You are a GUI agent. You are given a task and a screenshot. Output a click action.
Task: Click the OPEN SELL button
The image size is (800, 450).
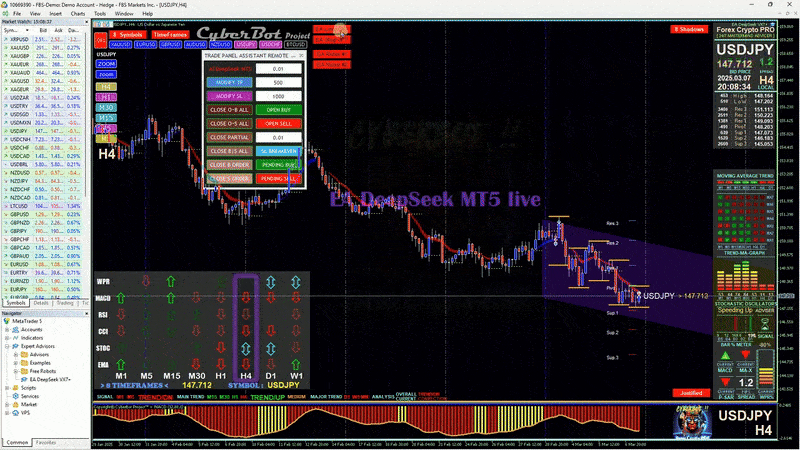click(279, 123)
